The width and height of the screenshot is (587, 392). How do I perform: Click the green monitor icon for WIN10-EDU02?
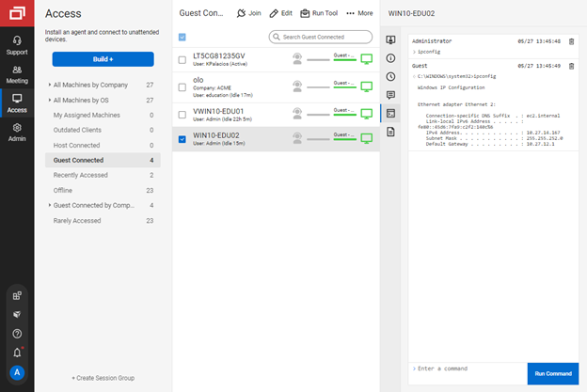coord(367,138)
